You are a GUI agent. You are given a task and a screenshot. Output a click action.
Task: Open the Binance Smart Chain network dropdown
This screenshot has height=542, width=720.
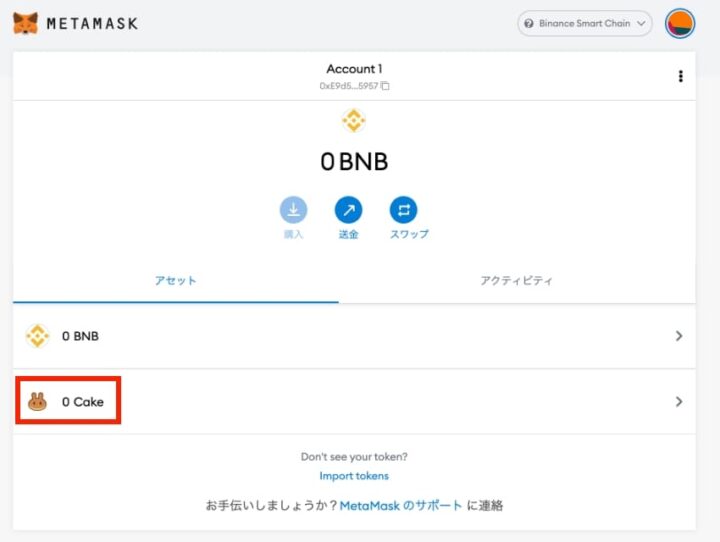(x=585, y=23)
